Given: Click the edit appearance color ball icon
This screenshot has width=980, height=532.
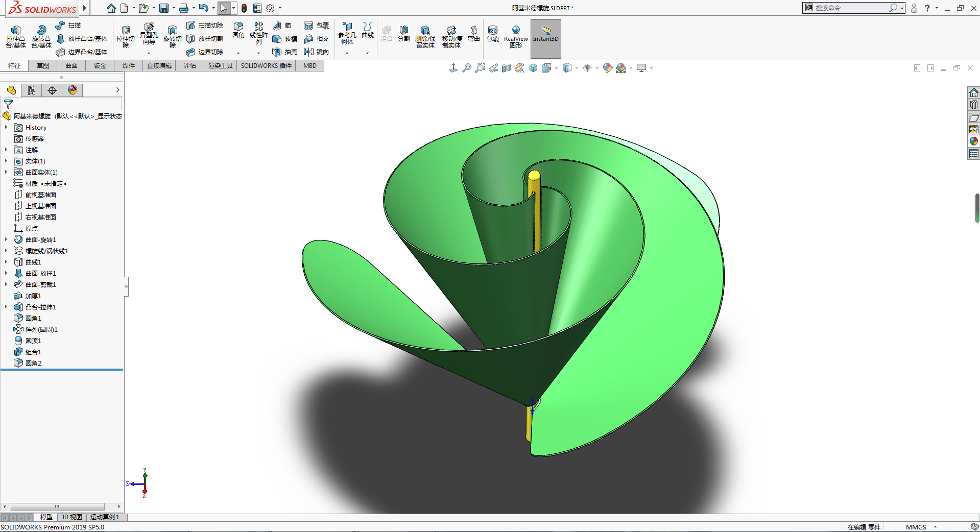Looking at the screenshot, I should [608, 68].
